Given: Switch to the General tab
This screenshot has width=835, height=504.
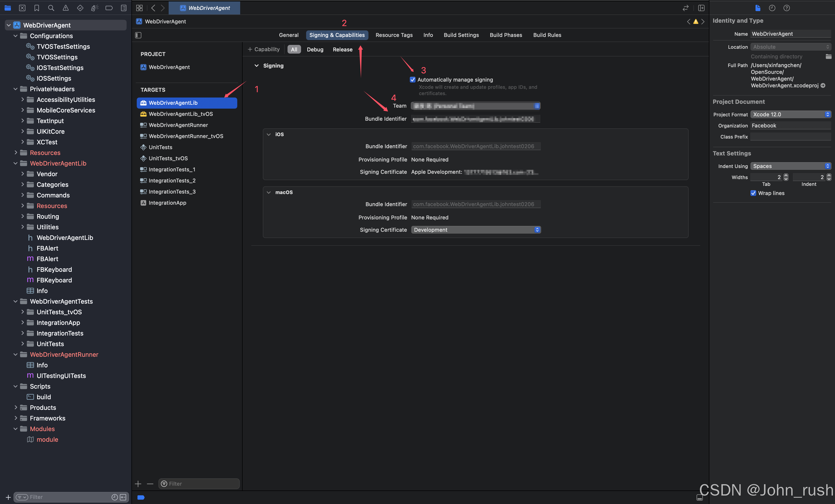Looking at the screenshot, I should click(289, 35).
